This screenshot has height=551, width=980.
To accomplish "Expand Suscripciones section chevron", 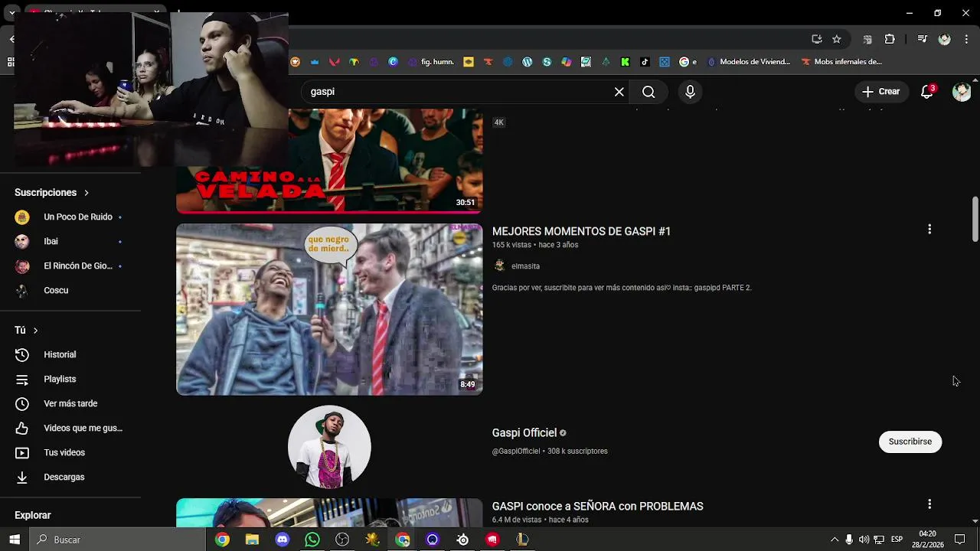I will pyautogui.click(x=87, y=193).
